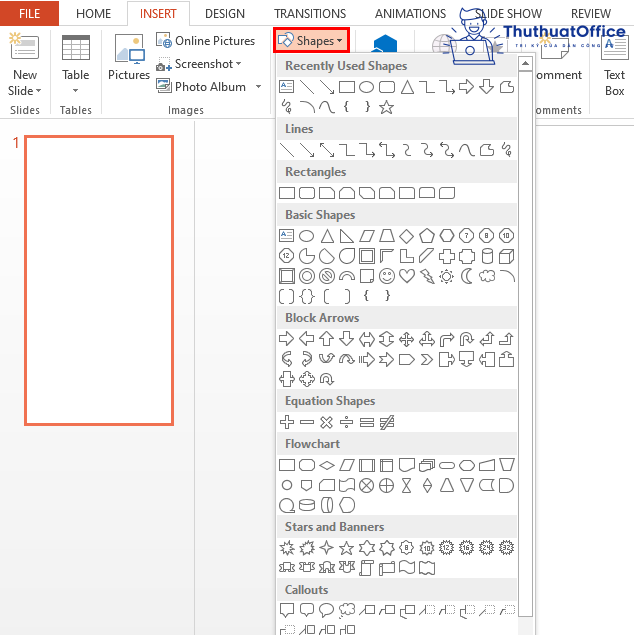Select the Cube shape in Basic Shapes
This screenshot has height=636, width=634.
pyautogui.click(x=506, y=256)
